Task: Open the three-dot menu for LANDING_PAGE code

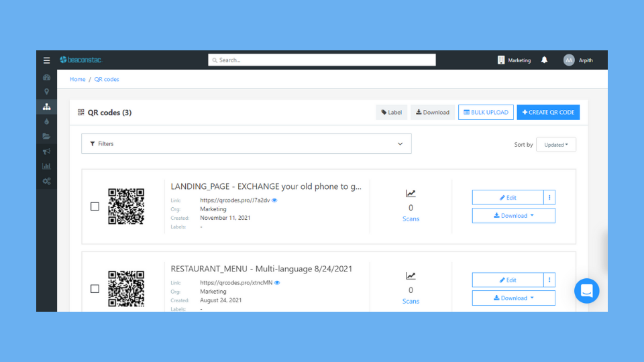Action: (549, 198)
